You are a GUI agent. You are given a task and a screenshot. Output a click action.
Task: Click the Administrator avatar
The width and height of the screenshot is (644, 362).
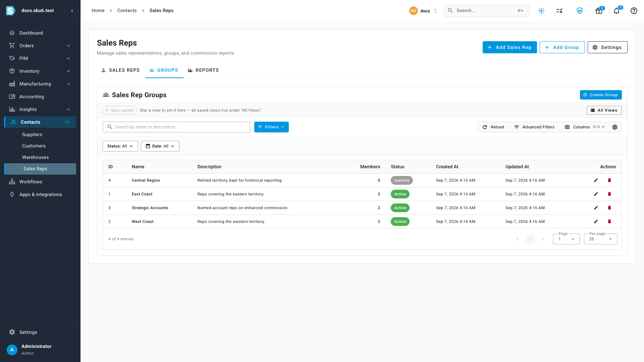click(x=12, y=350)
